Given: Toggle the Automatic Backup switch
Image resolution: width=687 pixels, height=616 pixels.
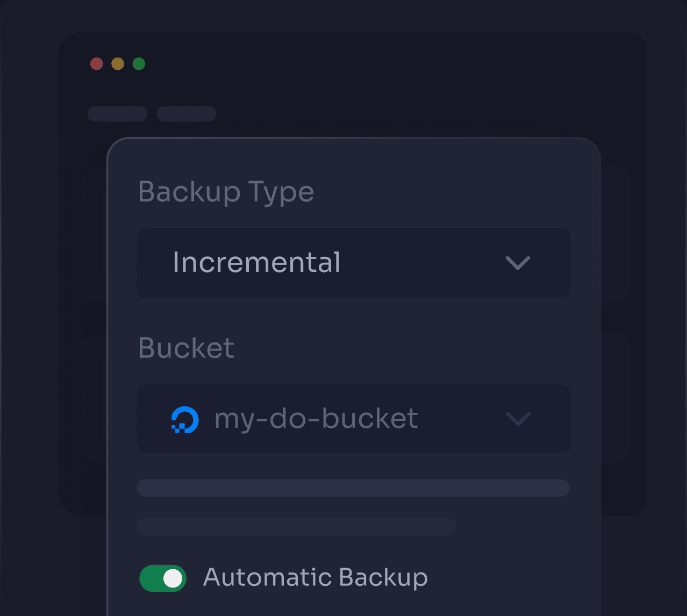Looking at the screenshot, I should [163, 578].
